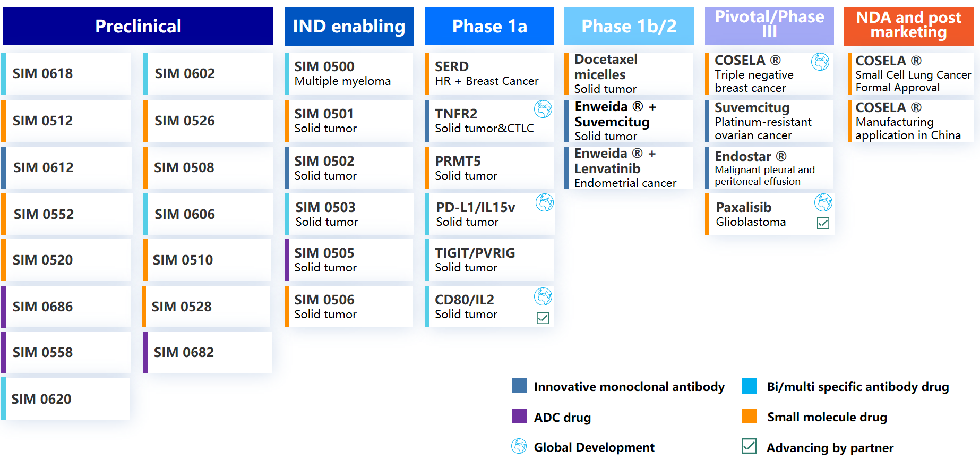Viewport: 980px width, 459px height.
Task: Click the SIM 0620 card
Action: [66, 399]
